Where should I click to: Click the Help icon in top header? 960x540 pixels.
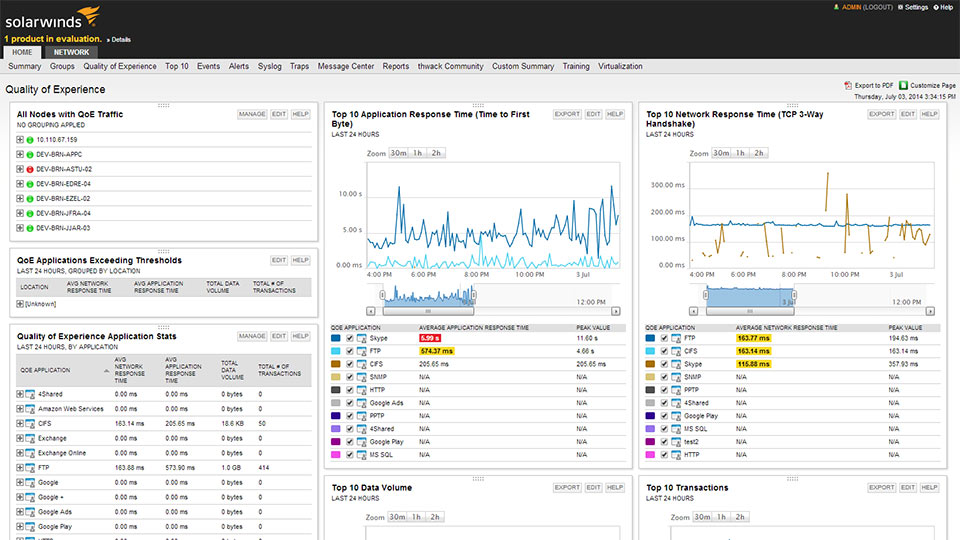(936, 8)
